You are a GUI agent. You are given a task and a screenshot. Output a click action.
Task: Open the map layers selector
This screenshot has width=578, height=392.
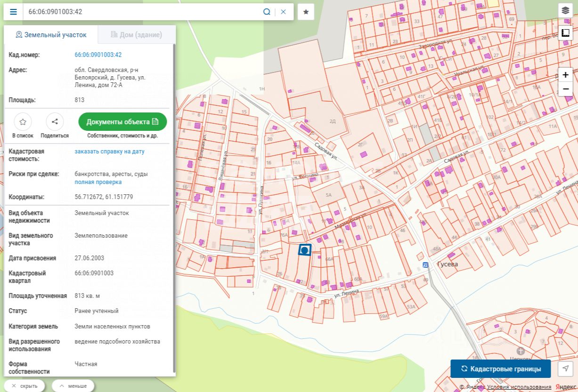[565, 10]
